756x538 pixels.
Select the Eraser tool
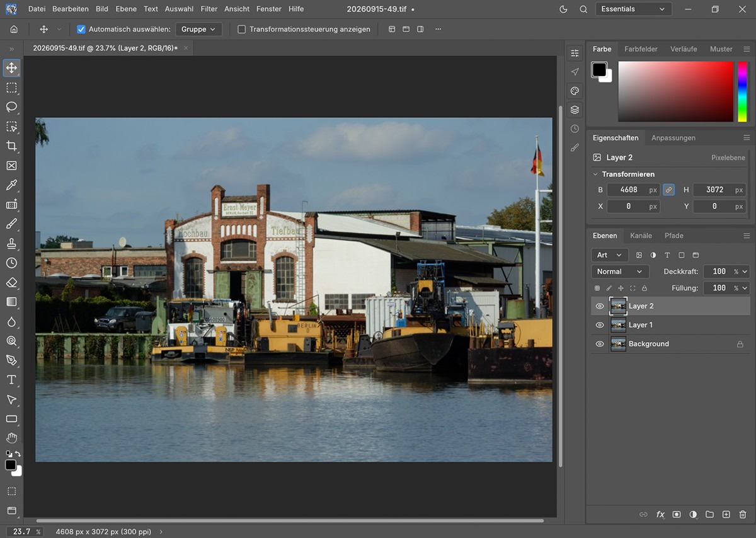pyautogui.click(x=11, y=282)
